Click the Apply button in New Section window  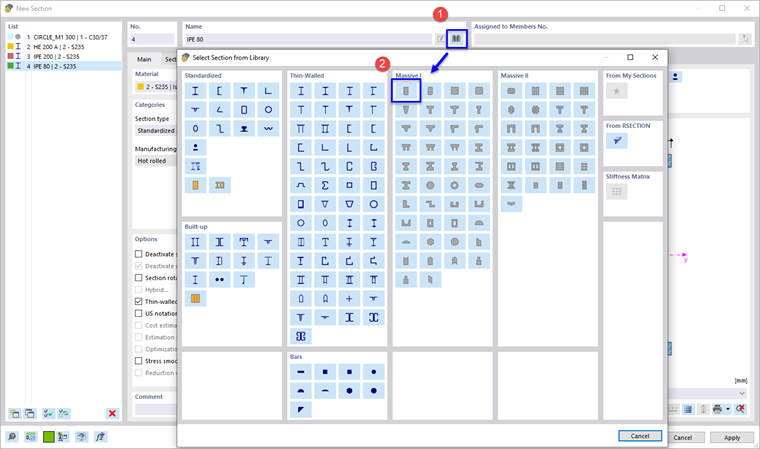(x=732, y=437)
